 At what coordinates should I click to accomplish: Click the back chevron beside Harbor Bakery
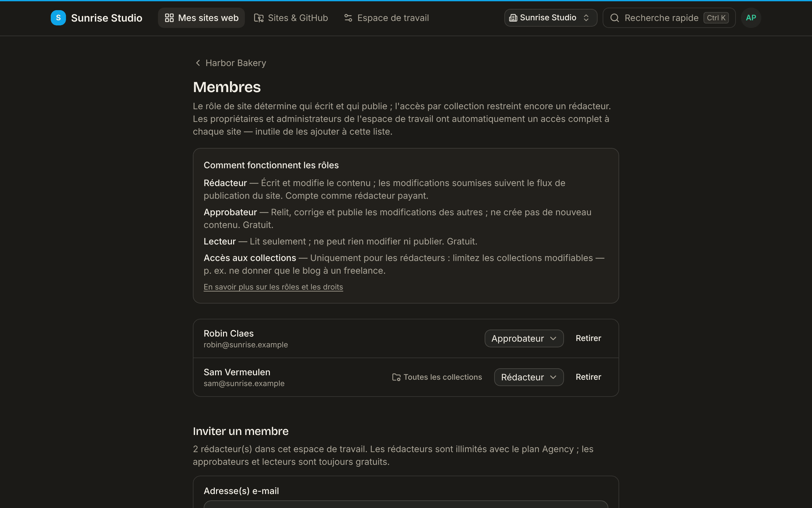click(198, 63)
